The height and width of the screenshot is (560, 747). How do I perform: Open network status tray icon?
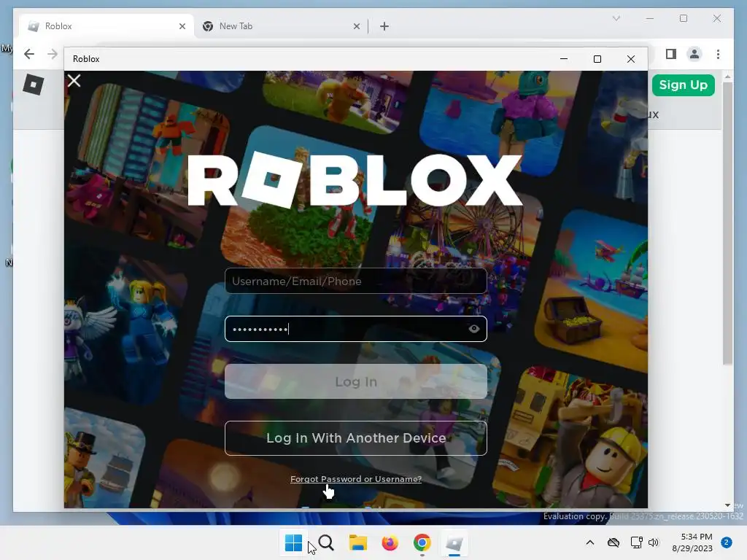636,542
